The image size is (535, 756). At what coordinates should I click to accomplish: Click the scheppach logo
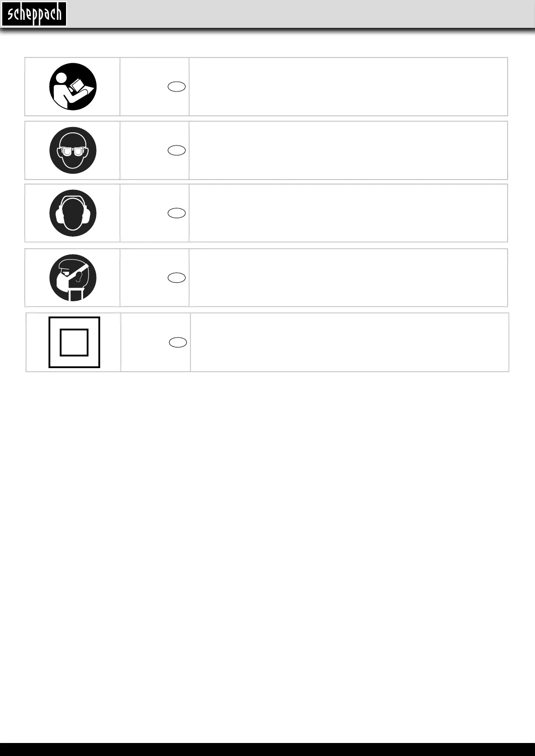click(x=34, y=14)
